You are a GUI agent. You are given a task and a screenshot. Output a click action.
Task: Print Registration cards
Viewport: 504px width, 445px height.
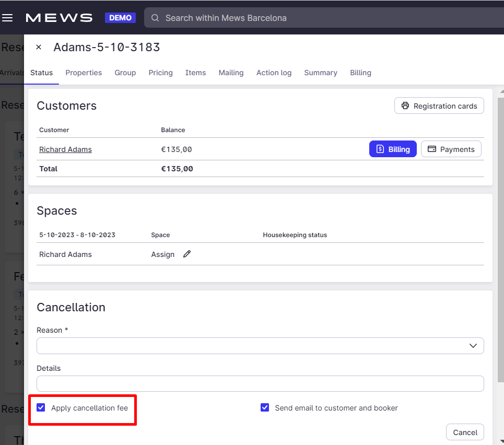tap(439, 106)
